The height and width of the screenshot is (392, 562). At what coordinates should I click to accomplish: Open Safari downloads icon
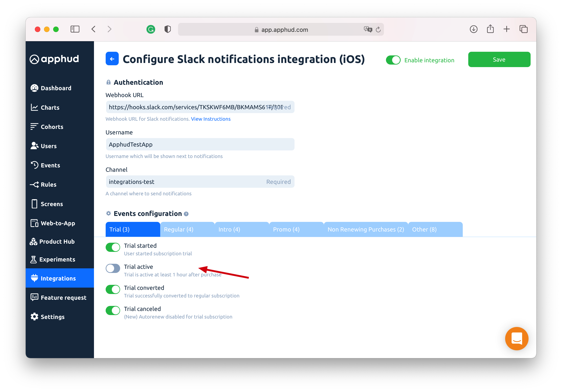click(x=473, y=29)
